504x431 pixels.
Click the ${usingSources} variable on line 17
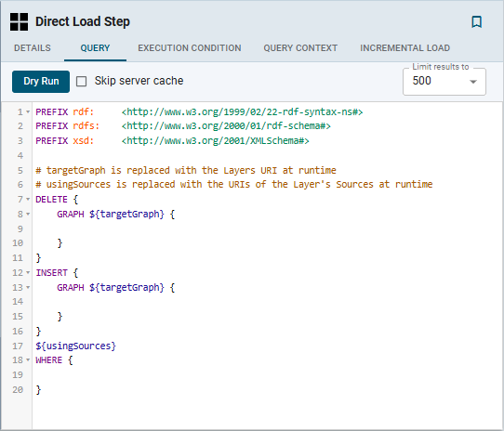[76, 346]
